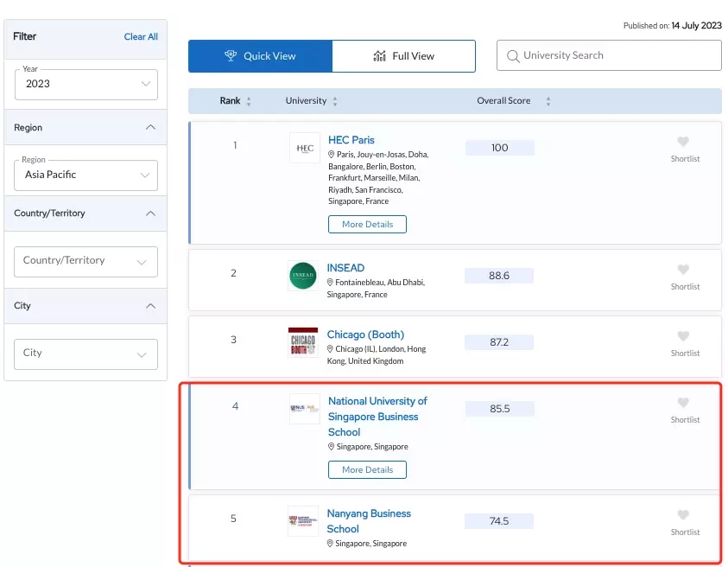The height and width of the screenshot is (567, 728).
Task: Click the Full View chart icon
Action: 379,56
